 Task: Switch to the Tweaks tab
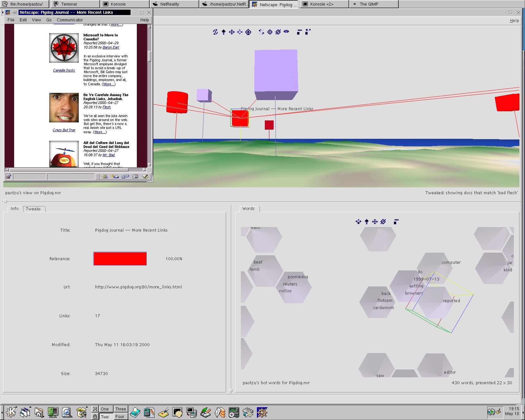[33, 209]
